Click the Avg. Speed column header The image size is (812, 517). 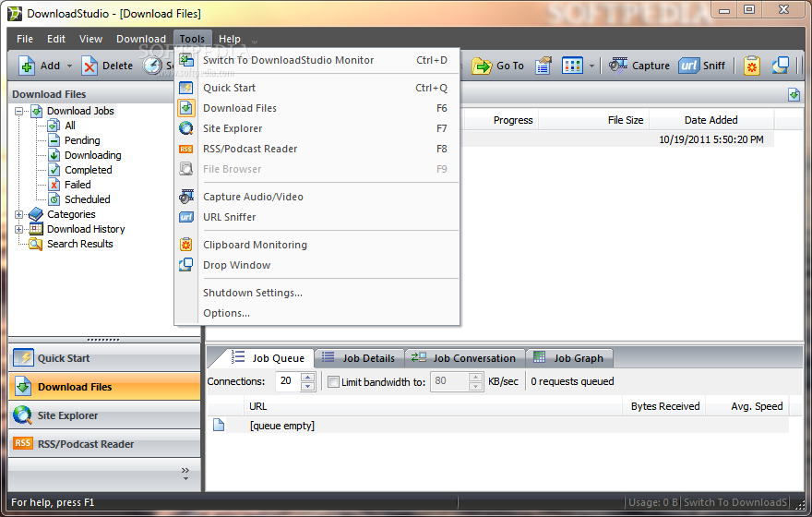pos(747,406)
